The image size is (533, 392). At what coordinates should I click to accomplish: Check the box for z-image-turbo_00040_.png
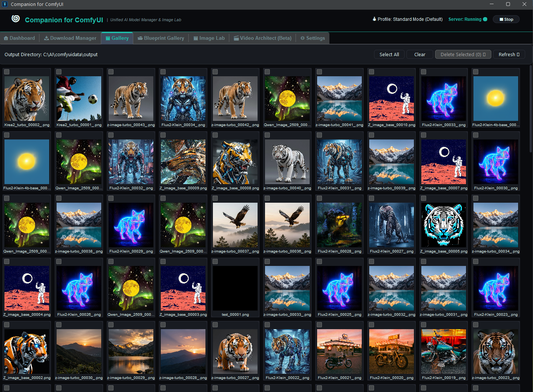click(267, 135)
